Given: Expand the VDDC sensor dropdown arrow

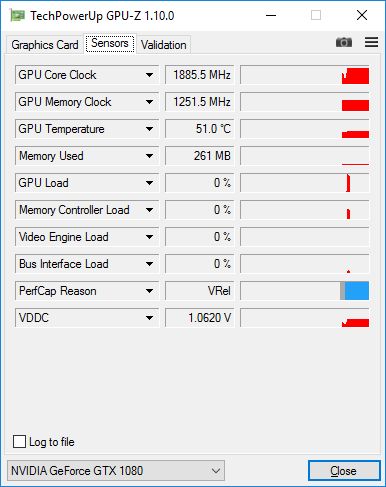Looking at the screenshot, I should coord(149,318).
